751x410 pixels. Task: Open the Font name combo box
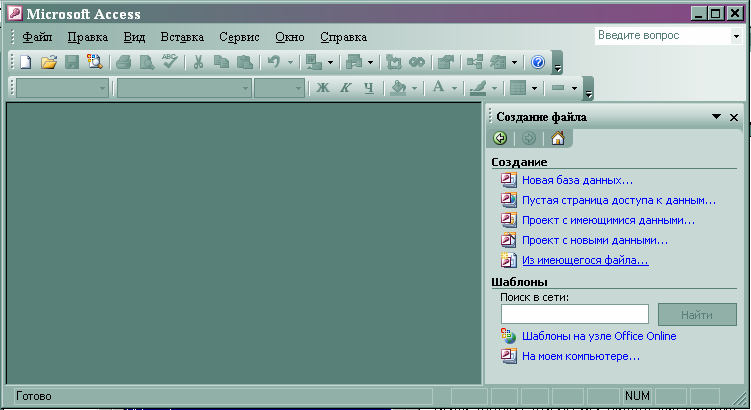184,88
